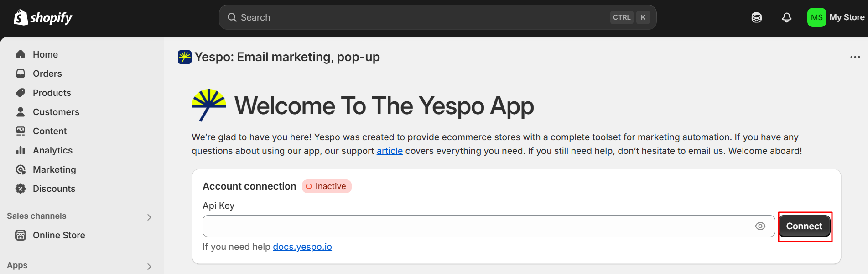The image size is (868, 274).
Task: Open the notifications bell
Action: [x=786, y=17]
